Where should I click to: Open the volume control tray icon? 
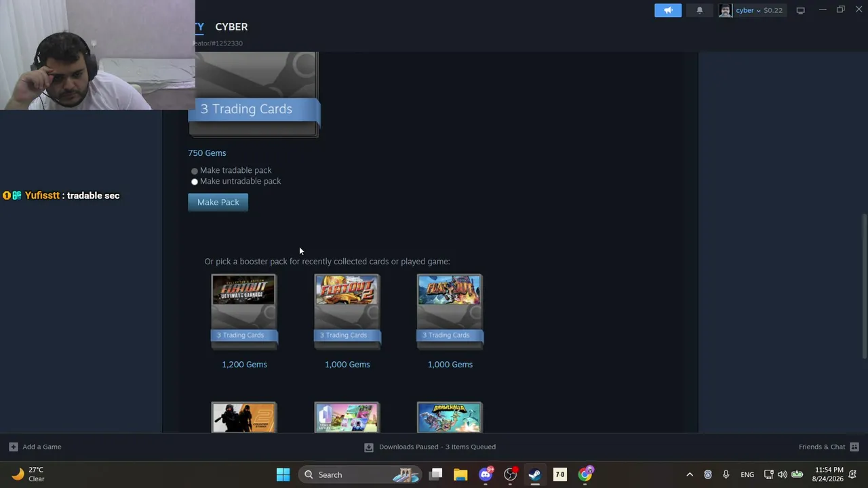point(783,474)
